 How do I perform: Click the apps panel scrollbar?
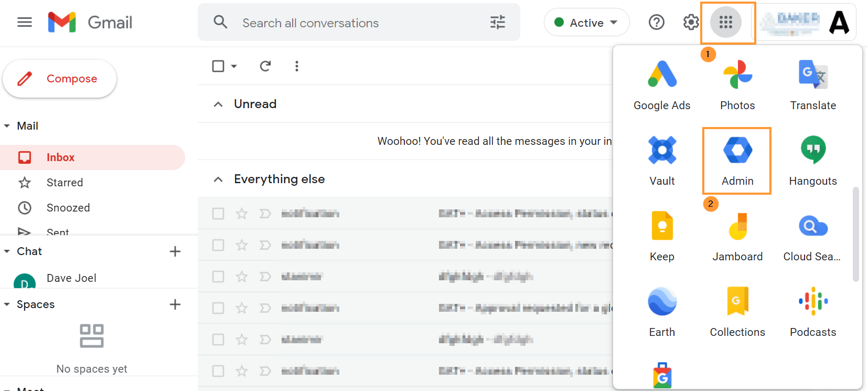(856, 234)
